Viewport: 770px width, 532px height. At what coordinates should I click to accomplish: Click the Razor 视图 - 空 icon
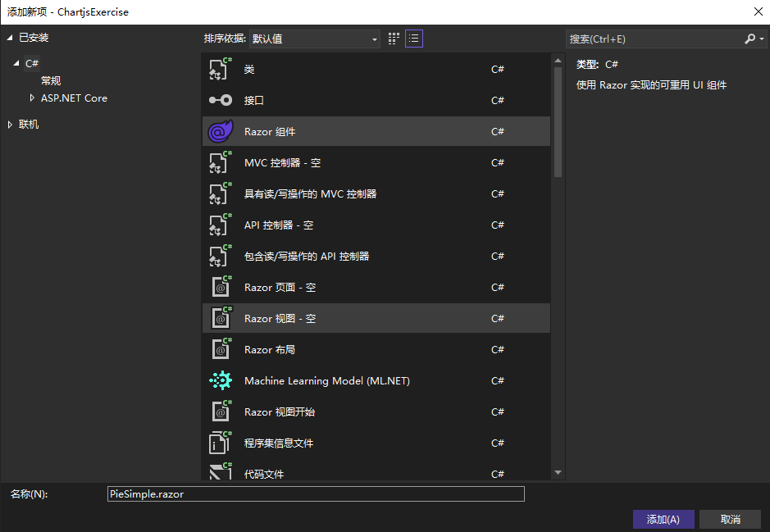(x=221, y=318)
